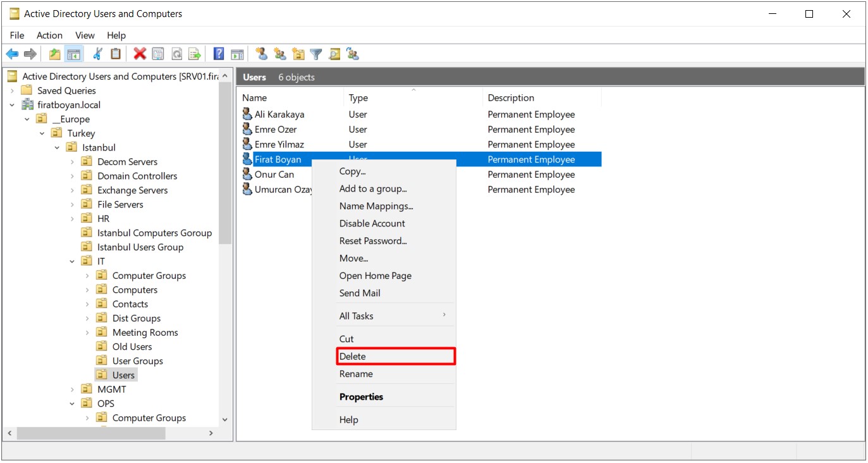Open the Action menu

coord(49,35)
